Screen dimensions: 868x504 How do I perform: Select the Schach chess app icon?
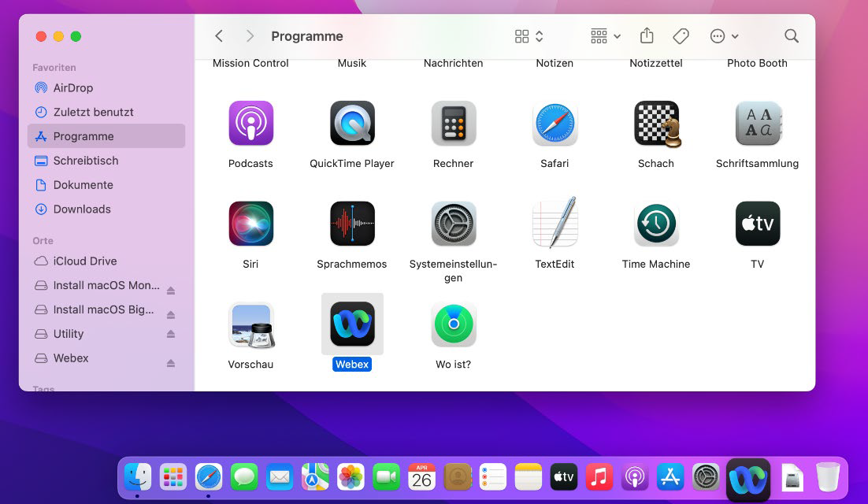click(656, 124)
